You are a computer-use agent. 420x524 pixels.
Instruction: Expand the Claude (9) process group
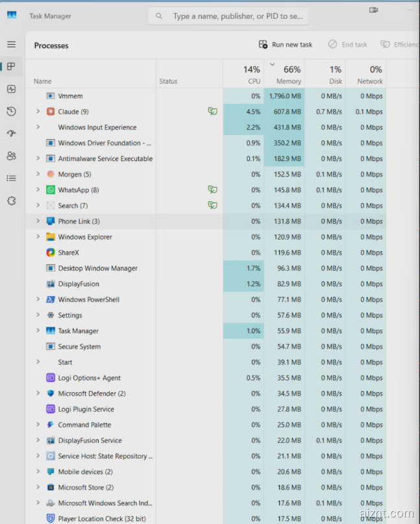click(38, 111)
